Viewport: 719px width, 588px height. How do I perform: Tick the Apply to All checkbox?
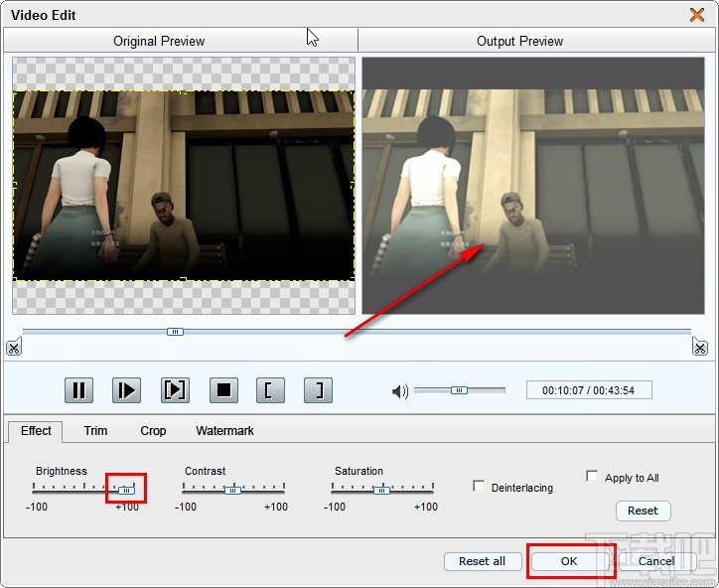592,476
